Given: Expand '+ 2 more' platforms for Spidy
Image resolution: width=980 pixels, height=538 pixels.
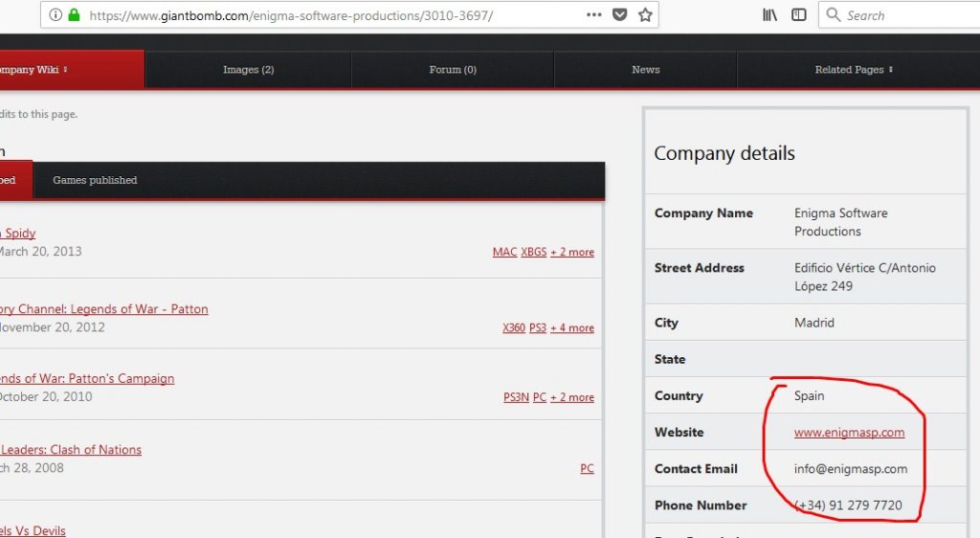Looking at the screenshot, I should click(x=572, y=252).
